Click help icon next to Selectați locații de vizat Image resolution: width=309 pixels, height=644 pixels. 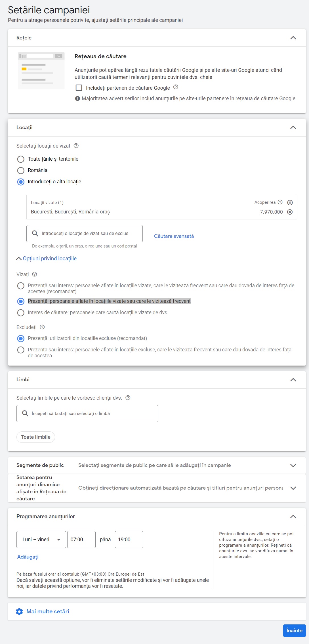point(76,146)
